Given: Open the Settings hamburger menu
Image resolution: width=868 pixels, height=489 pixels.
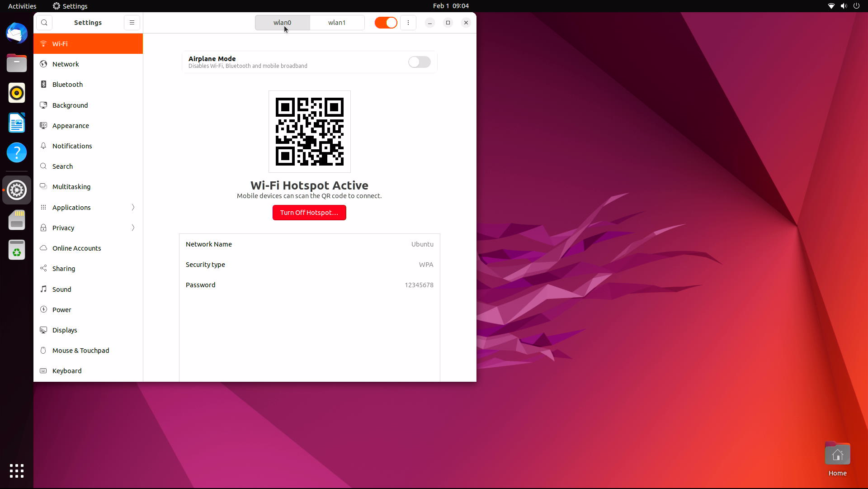Looking at the screenshot, I should [132, 23].
